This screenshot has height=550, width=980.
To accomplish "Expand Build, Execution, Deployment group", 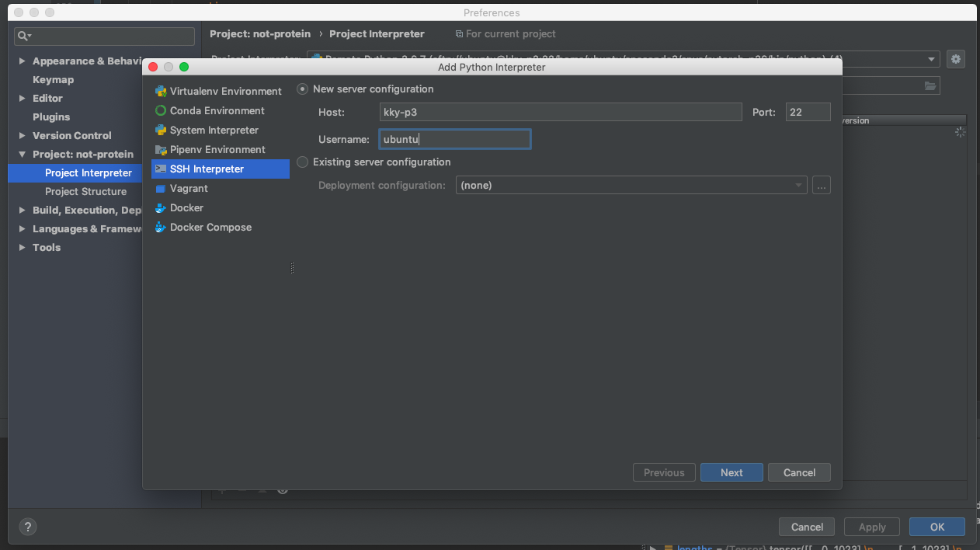I will coord(22,210).
